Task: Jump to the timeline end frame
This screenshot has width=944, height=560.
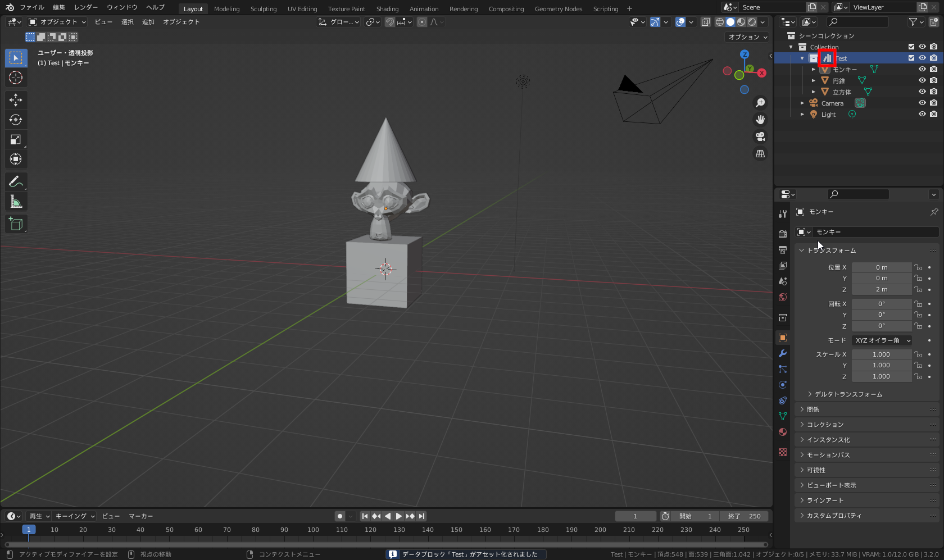Action: pos(421,516)
